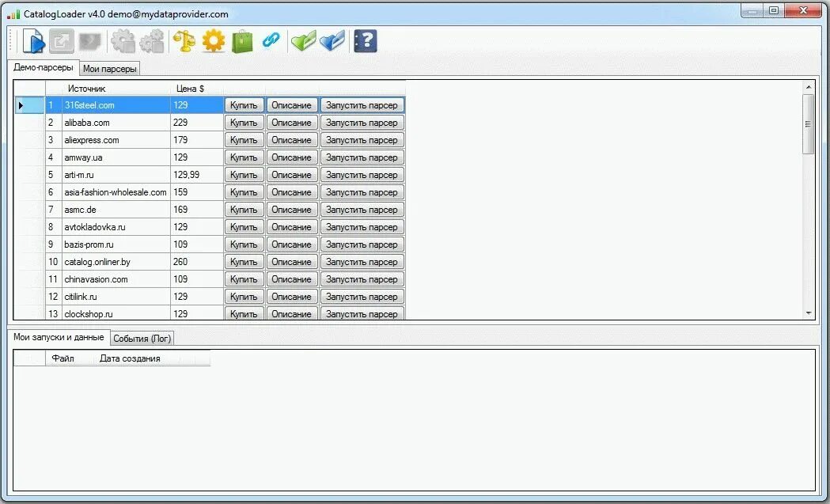Screen dimensions: 830x504
Task: Select the amway.ua source cell
Action: (116, 157)
